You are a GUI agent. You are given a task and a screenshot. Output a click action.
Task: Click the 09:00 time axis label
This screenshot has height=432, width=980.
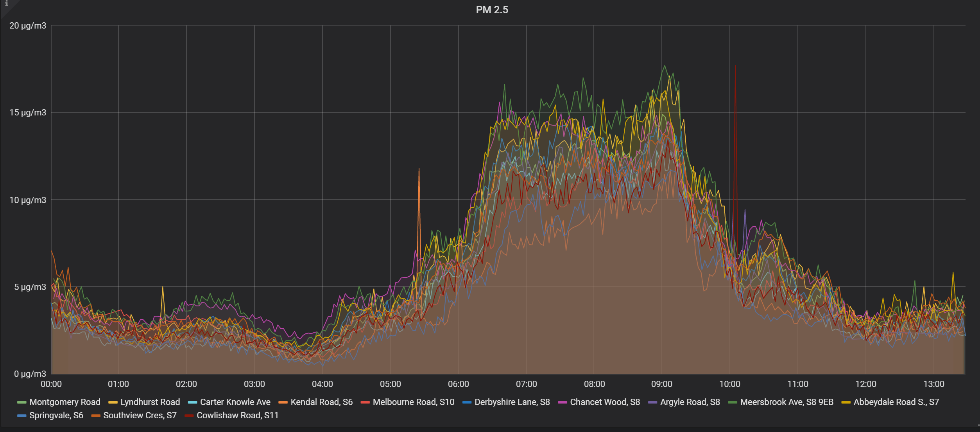click(662, 384)
